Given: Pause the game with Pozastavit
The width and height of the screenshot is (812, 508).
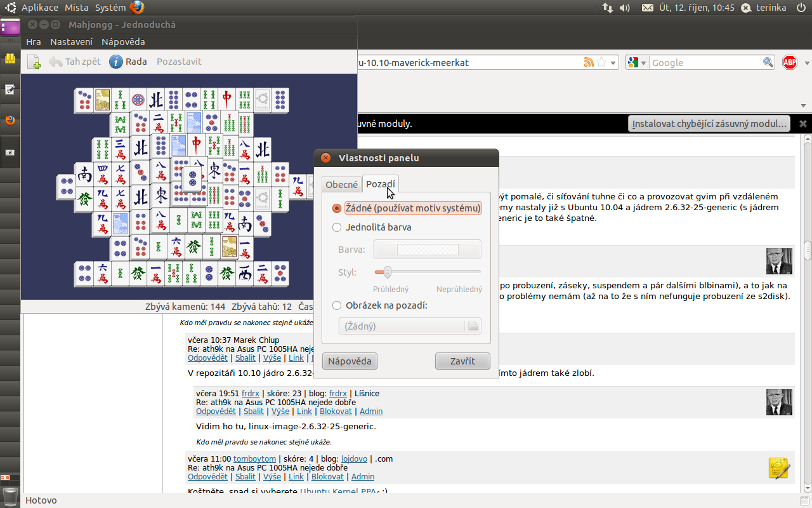Looking at the screenshot, I should point(179,62).
